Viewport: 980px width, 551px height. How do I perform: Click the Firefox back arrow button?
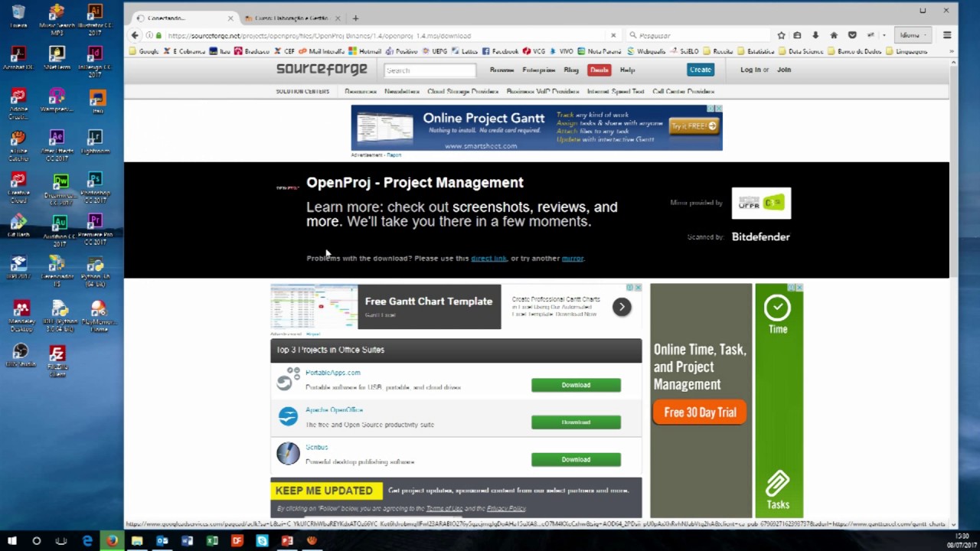pos(135,35)
